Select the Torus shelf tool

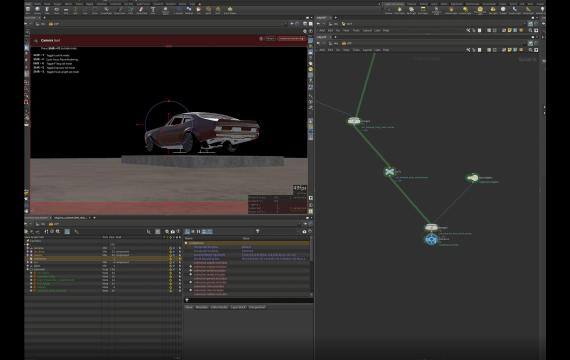click(x=56, y=10)
